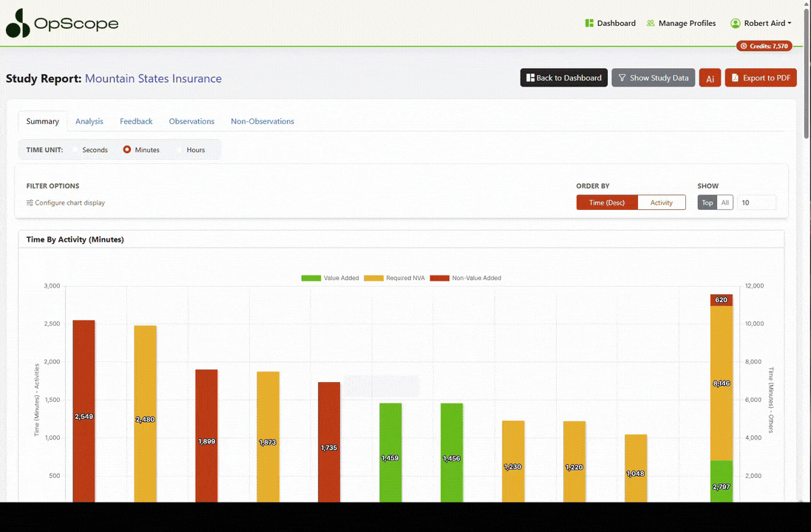Order chart by Activity
811x532 pixels.
pyautogui.click(x=662, y=202)
